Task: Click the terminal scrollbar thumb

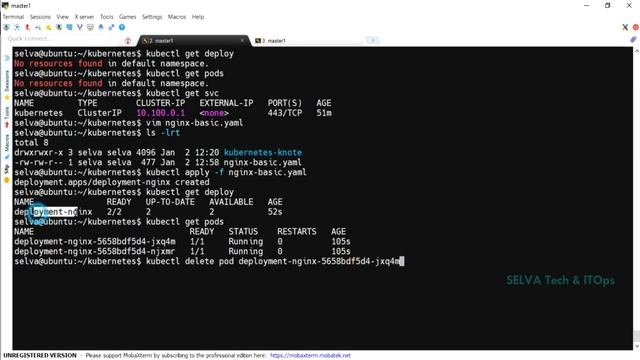Action: click(x=636, y=336)
